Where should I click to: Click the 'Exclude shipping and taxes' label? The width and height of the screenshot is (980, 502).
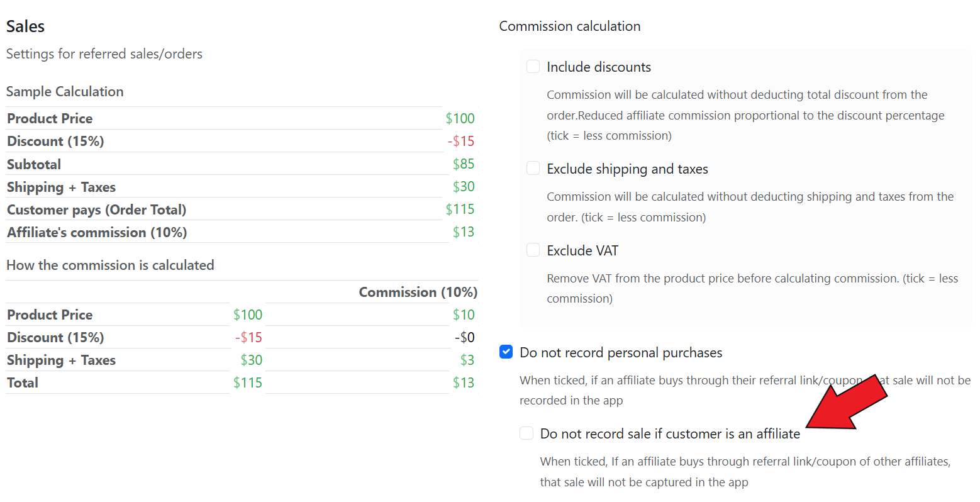pos(627,169)
